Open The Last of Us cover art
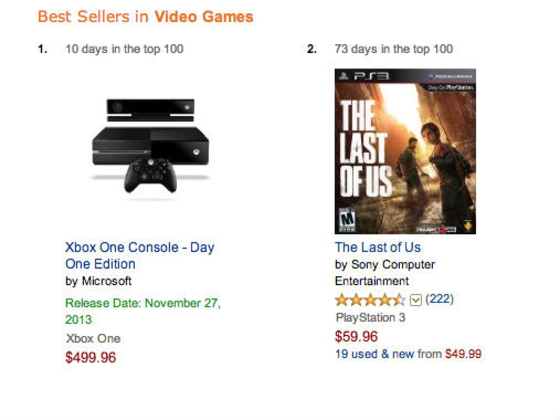Viewport: 560px width, 420px height. point(405,151)
